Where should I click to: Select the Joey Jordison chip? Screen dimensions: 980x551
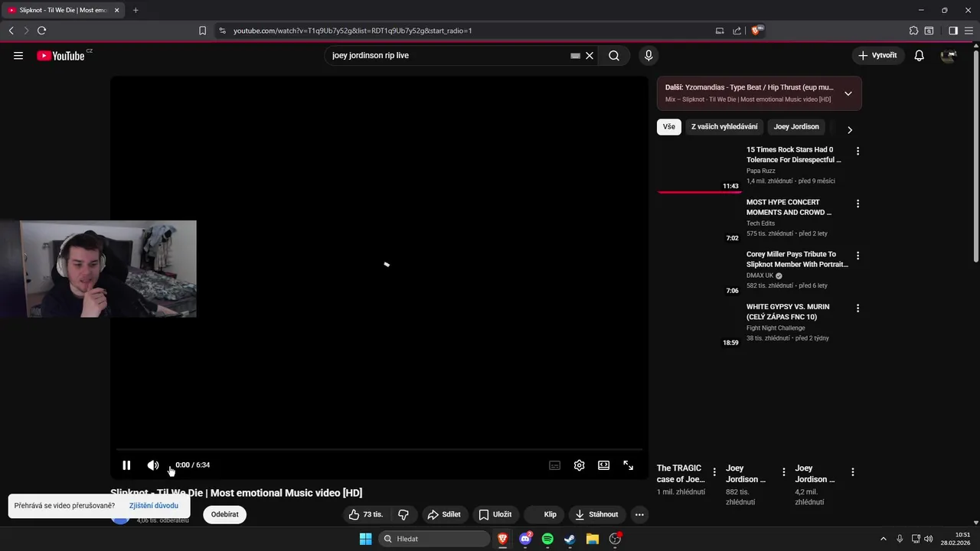tap(796, 127)
